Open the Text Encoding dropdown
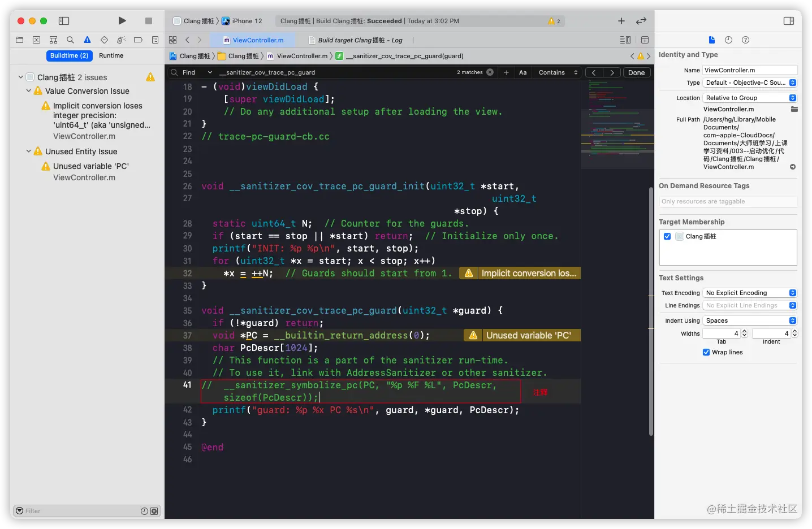 pos(750,293)
